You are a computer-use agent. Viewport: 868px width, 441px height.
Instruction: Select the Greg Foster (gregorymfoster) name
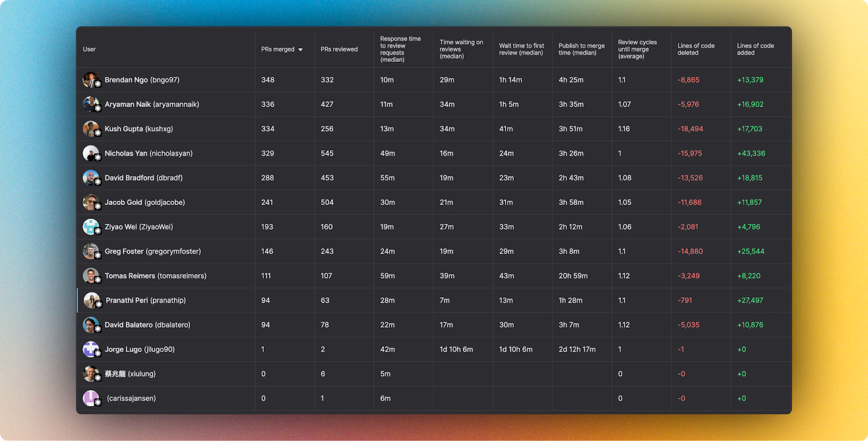tap(153, 251)
